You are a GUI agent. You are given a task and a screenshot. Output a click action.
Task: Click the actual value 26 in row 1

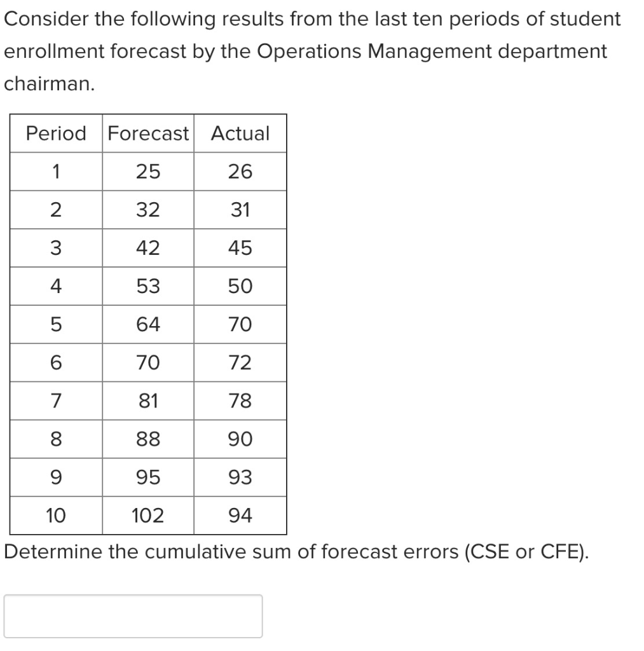pos(240,172)
